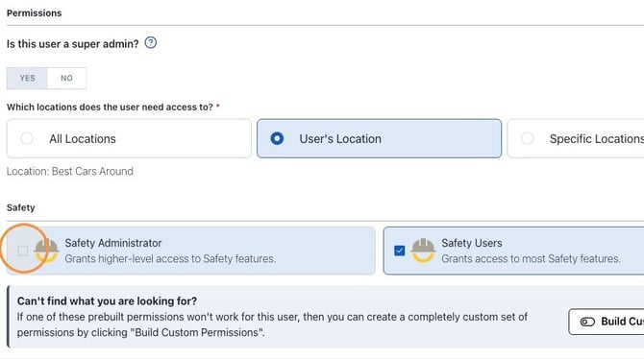The image size is (644, 359).
Task: Click the Safety Administrator hard hat icon
Action: point(46,251)
